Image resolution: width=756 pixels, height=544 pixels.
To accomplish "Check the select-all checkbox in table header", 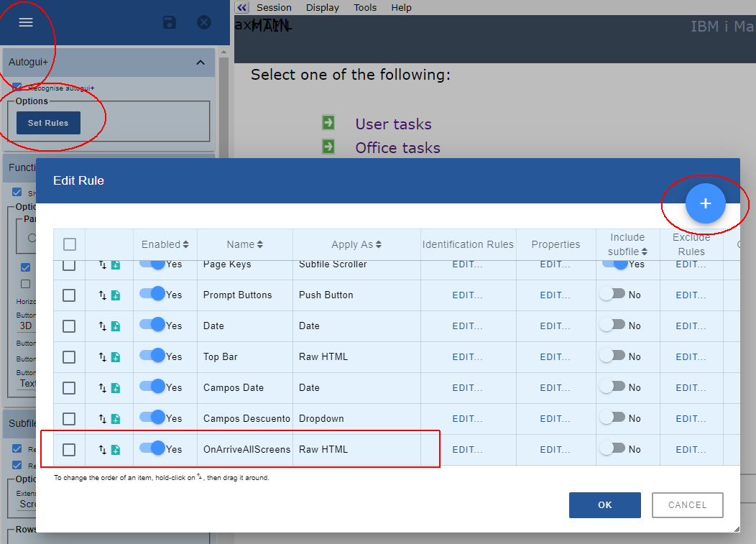I will [x=70, y=244].
